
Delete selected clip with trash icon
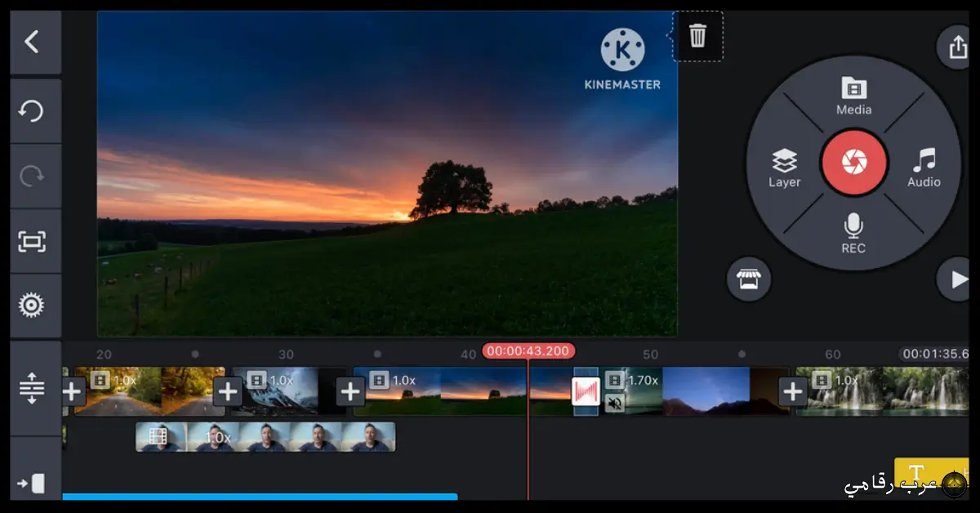point(697,36)
